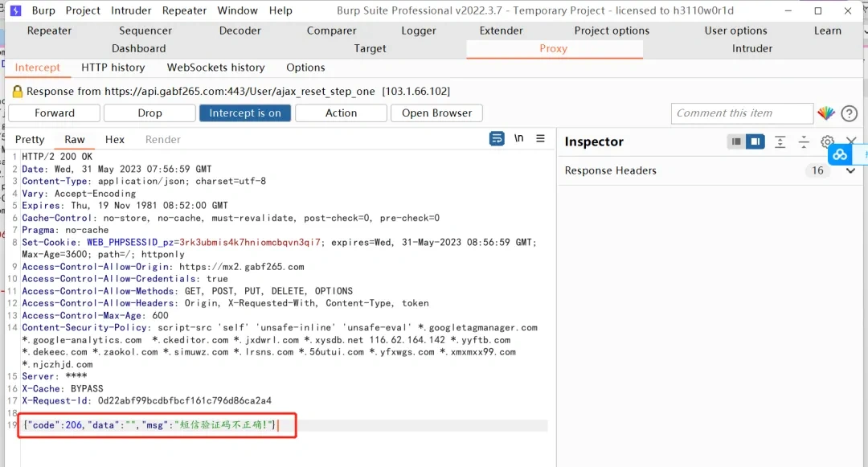This screenshot has height=467, width=868.
Task: Toggle the Intercept is on button
Action: 245,113
